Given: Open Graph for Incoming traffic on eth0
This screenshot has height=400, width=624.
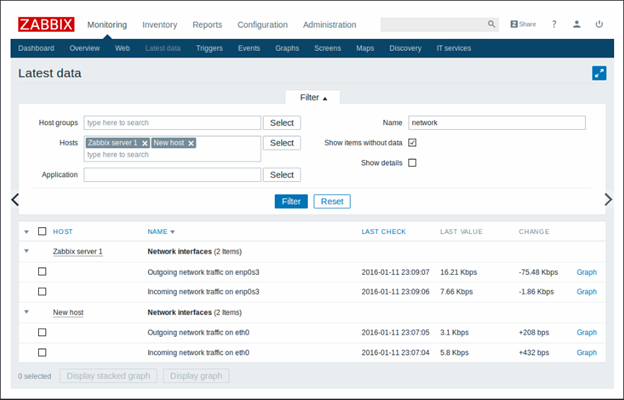Looking at the screenshot, I should pyautogui.click(x=587, y=353).
